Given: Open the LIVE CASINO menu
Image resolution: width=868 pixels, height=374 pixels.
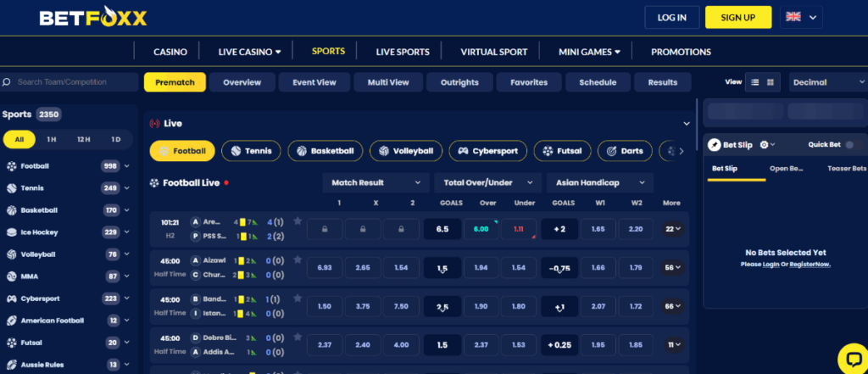Looking at the screenshot, I should [x=250, y=52].
